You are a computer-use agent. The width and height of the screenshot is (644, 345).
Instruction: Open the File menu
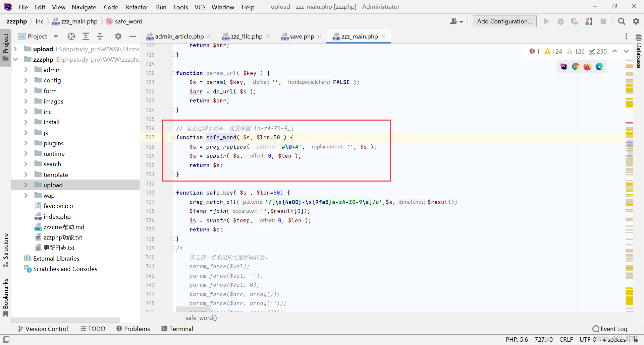23,7
